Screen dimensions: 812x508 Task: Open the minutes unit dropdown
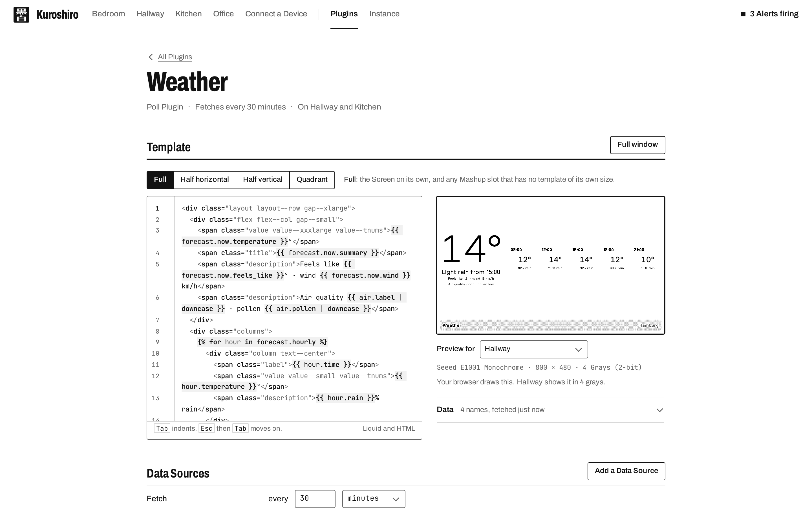pyautogui.click(x=374, y=499)
